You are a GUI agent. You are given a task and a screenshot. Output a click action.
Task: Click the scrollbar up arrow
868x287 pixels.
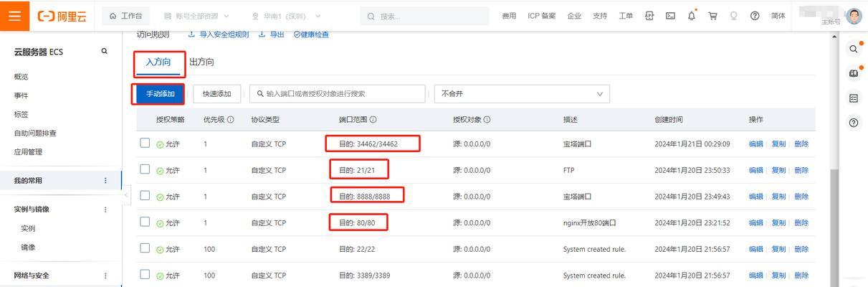click(x=834, y=37)
